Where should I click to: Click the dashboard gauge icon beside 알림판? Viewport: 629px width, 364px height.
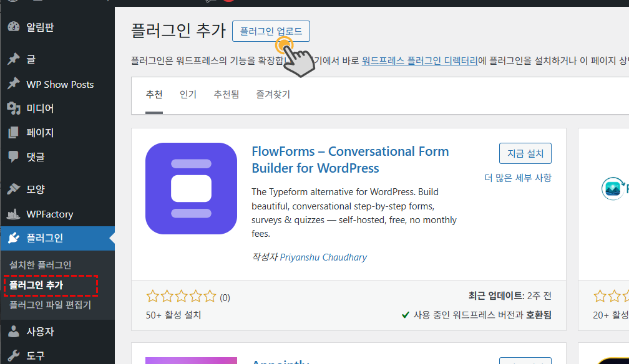[14, 27]
